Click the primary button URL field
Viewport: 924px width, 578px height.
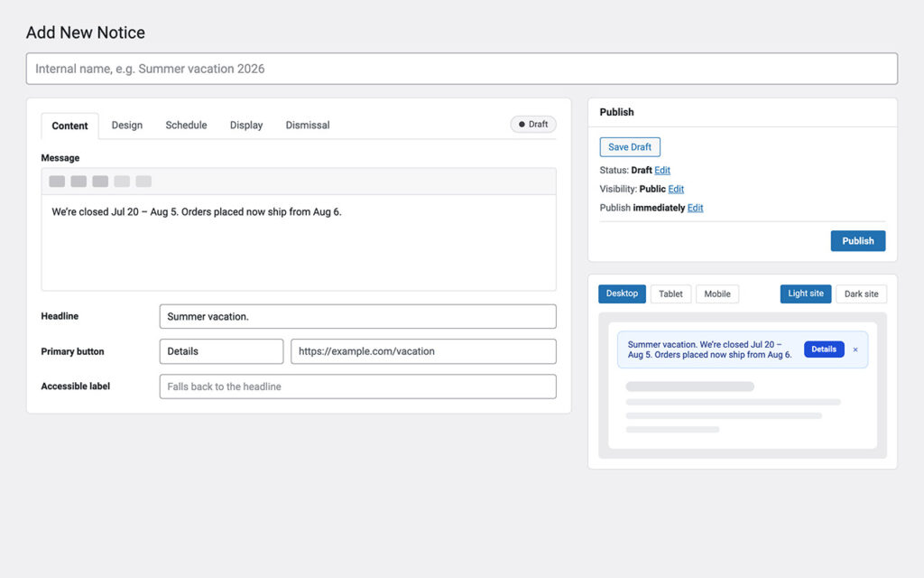coord(423,351)
